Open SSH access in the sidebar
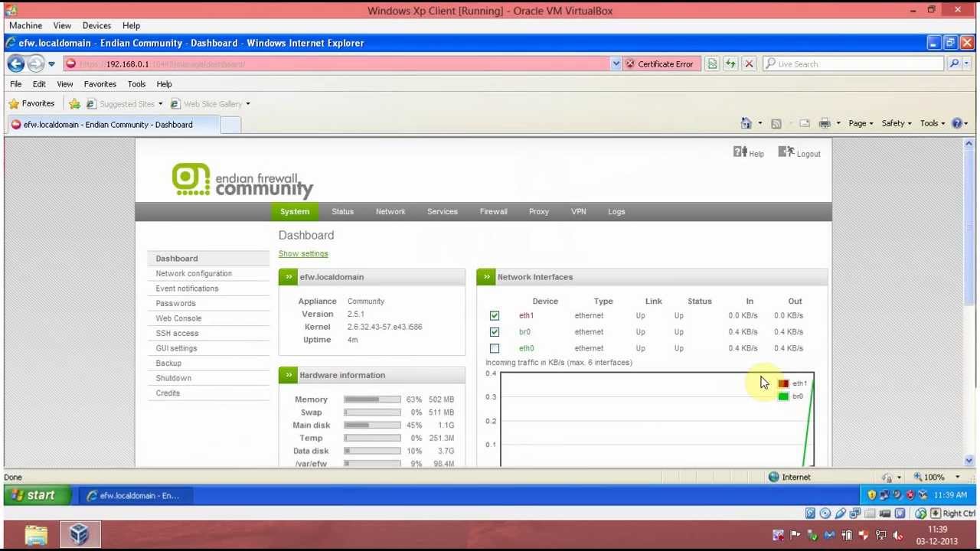Screen dimensions: 980x551 [177, 334]
